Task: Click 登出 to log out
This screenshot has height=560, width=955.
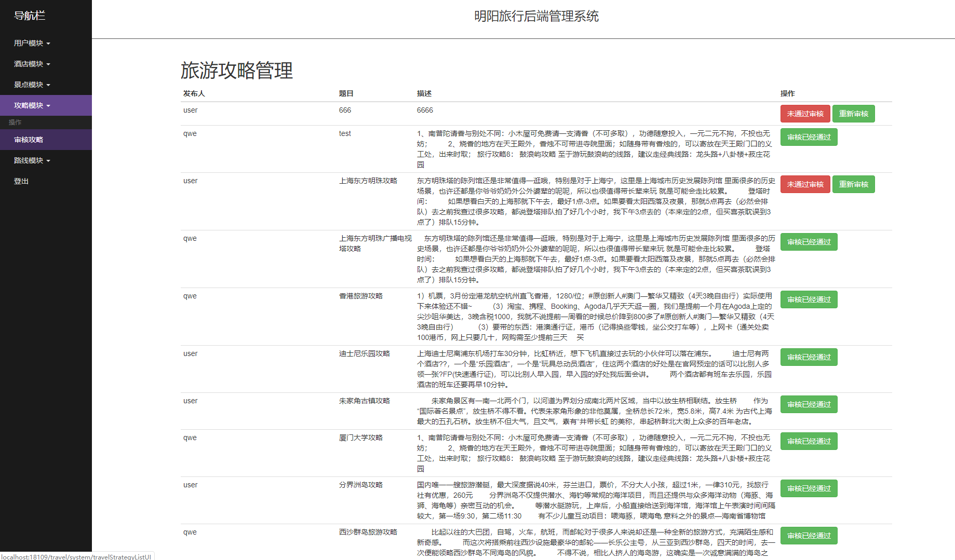Action: click(x=21, y=181)
